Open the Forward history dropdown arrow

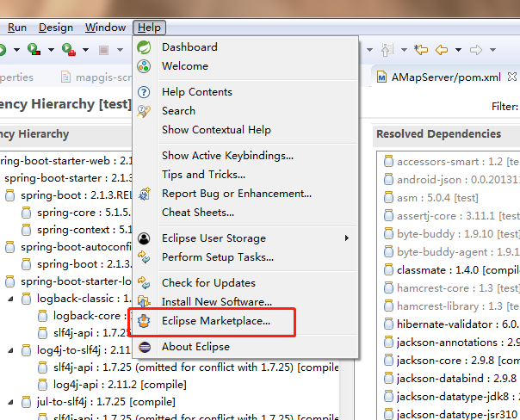click(x=492, y=50)
